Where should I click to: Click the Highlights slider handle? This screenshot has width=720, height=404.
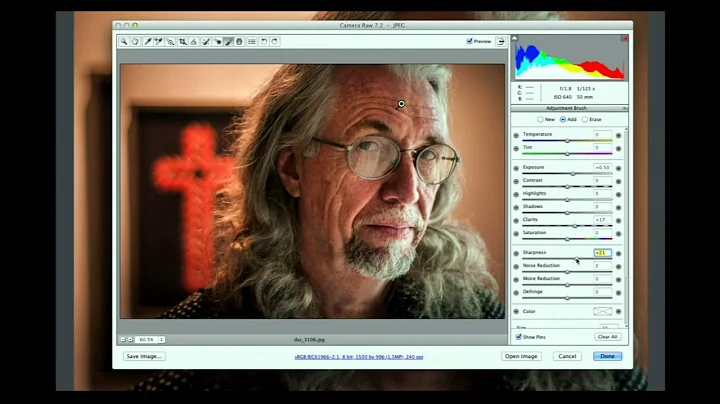(x=568, y=200)
